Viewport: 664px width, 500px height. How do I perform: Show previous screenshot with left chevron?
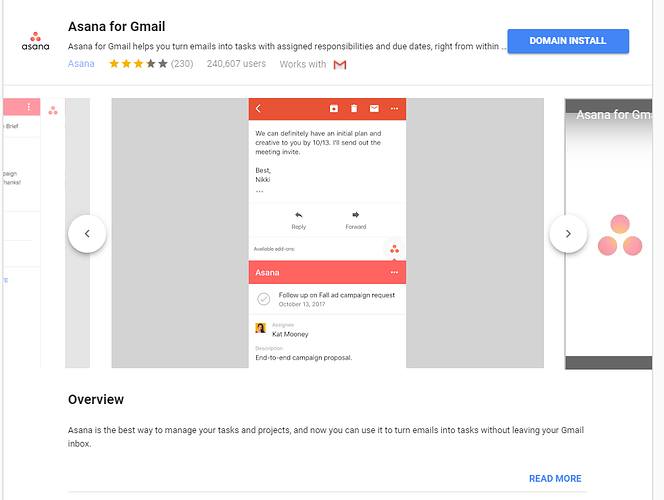[x=87, y=234]
